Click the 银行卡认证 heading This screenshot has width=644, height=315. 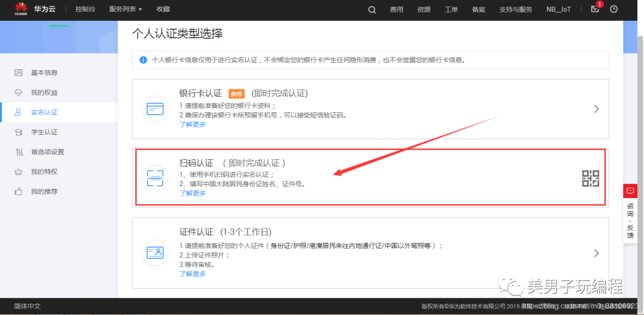click(x=200, y=93)
